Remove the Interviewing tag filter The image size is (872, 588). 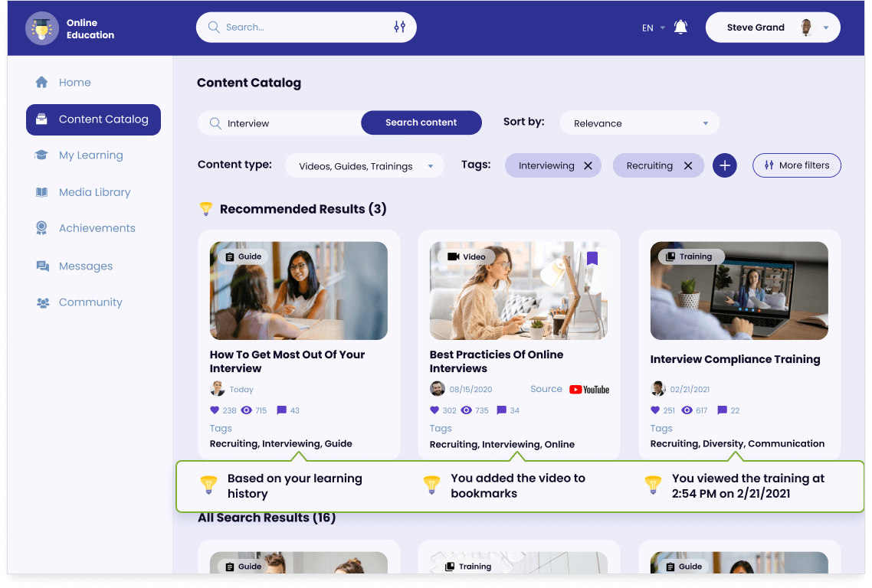(x=588, y=166)
